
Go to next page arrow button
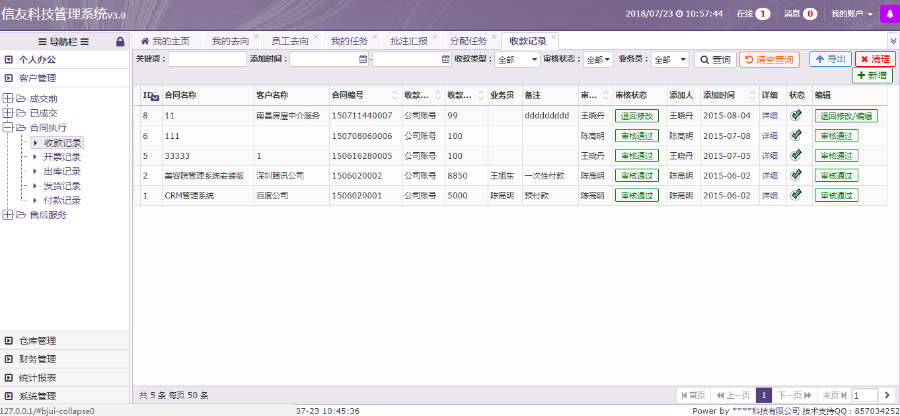889,395
